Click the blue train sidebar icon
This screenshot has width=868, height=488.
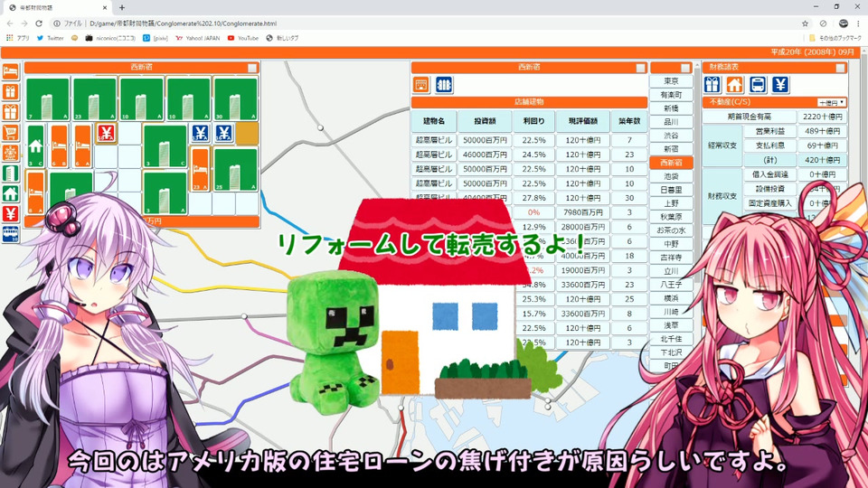click(11, 234)
